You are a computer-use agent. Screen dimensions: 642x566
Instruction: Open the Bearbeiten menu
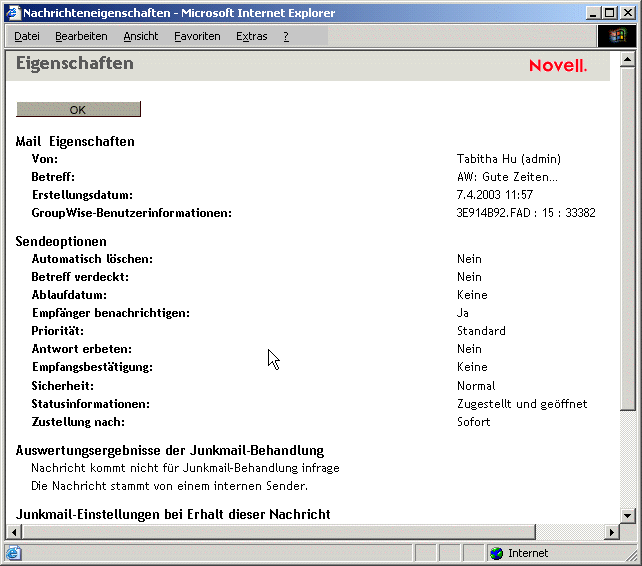click(x=81, y=36)
